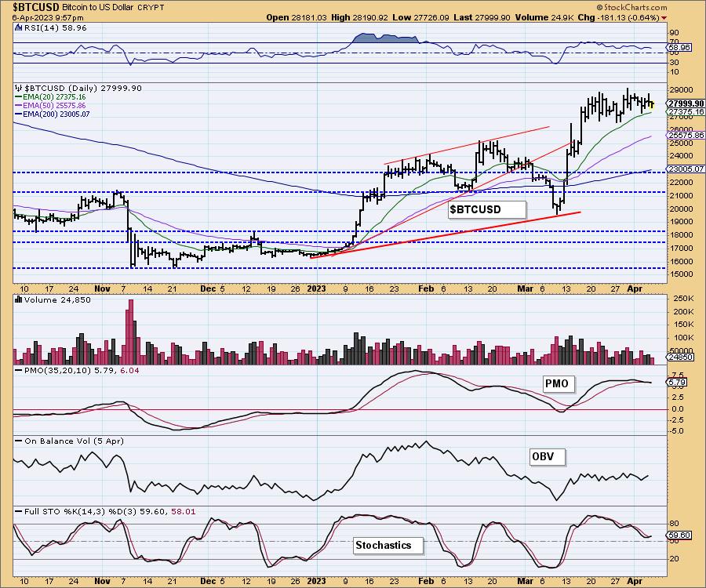
Task: Click the volume bars icon beside Volume 24,850
Action: pos(19,299)
